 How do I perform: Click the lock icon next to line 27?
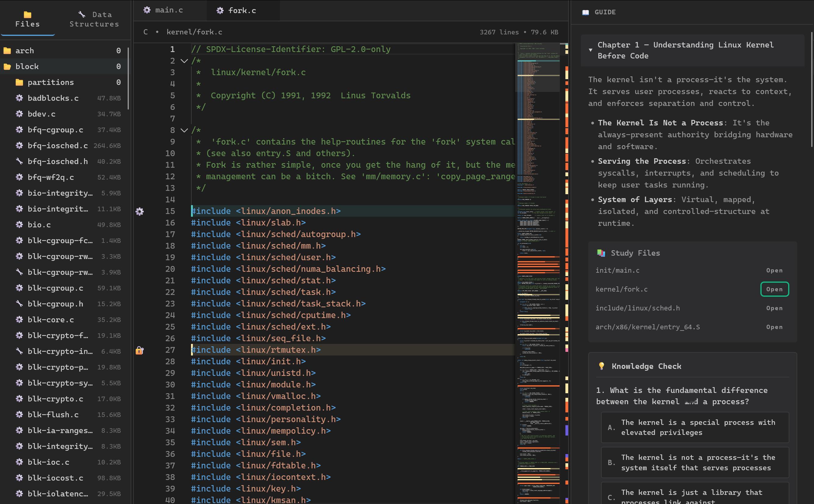[x=140, y=350]
